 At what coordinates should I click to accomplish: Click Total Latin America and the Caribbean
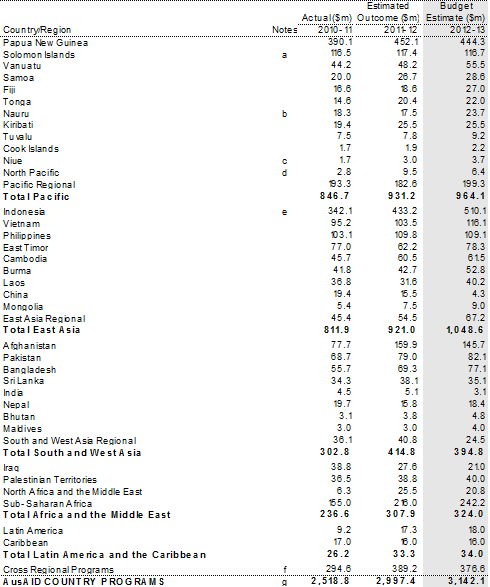(104, 554)
